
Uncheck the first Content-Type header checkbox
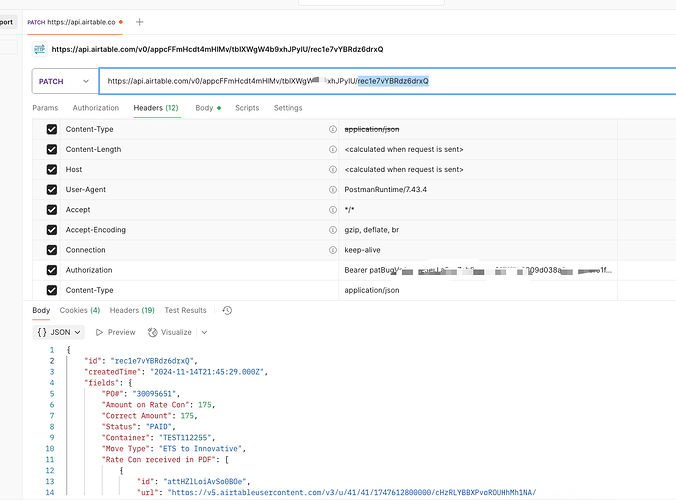pos(52,129)
